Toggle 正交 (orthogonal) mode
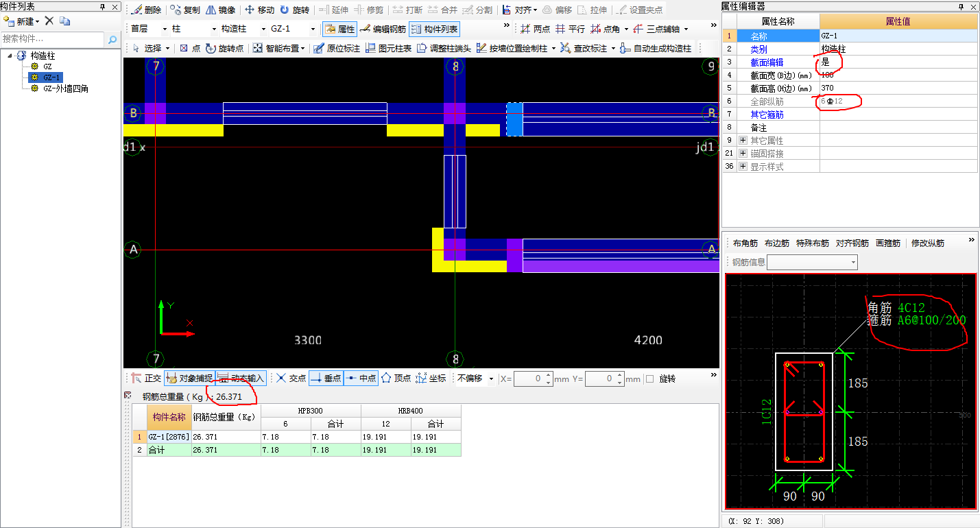The height and width of the screenshot is (528, 980). click(x=145, y=379)
